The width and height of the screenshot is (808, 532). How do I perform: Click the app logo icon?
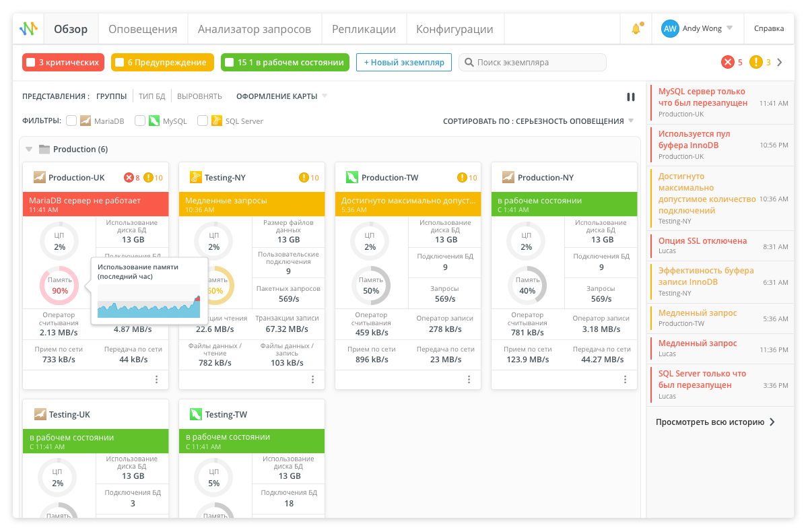coord(28,29)
